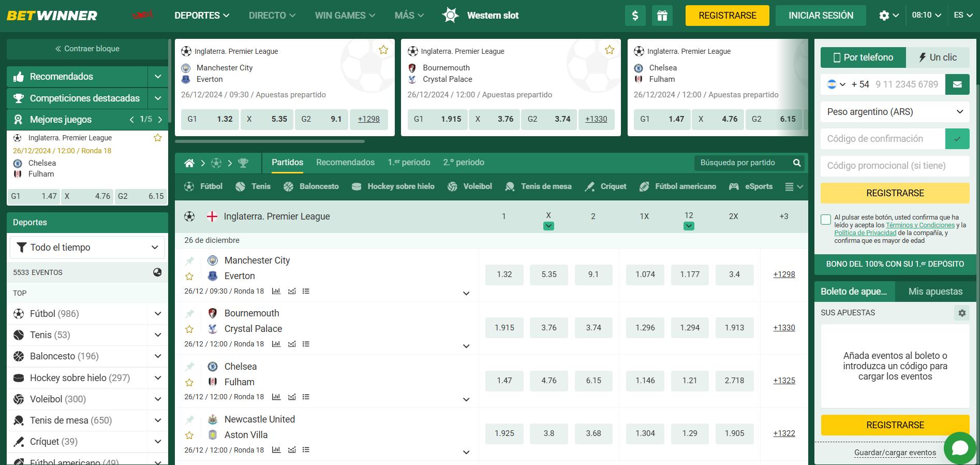The width and height of the screenshot is (980, 465).
Task: Show previous game in Mejores juegos
Action: 132,120
